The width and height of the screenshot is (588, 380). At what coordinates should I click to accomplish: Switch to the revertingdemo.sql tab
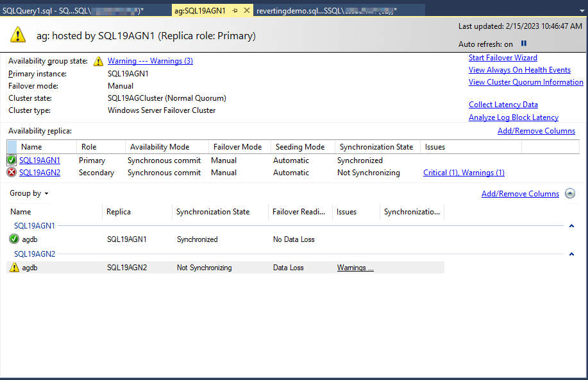326,11
